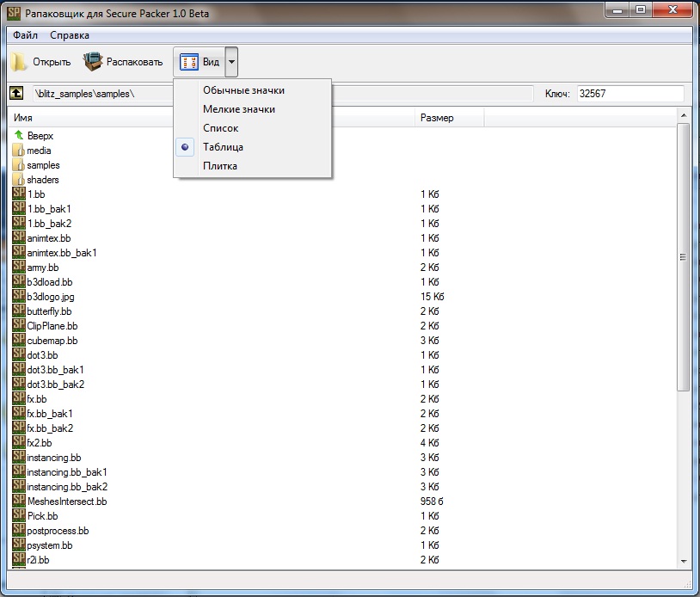Click the Распаковать button label

(x=134, y=62)
